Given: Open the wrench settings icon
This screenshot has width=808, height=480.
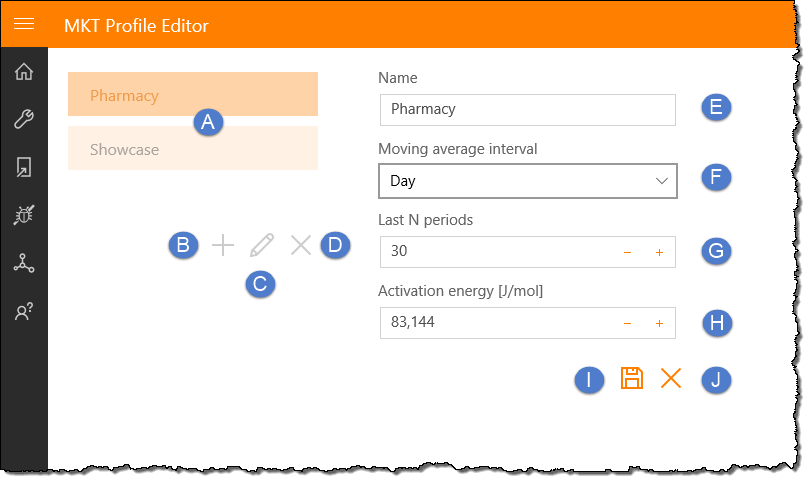Looking at the screenshot, I should click(x=24, y=119).
